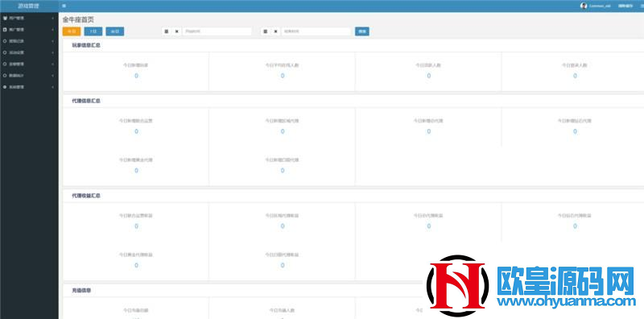This screenshot has width=644, height=319.
Task: Focus the first date input field
Action: pos(217,31)
